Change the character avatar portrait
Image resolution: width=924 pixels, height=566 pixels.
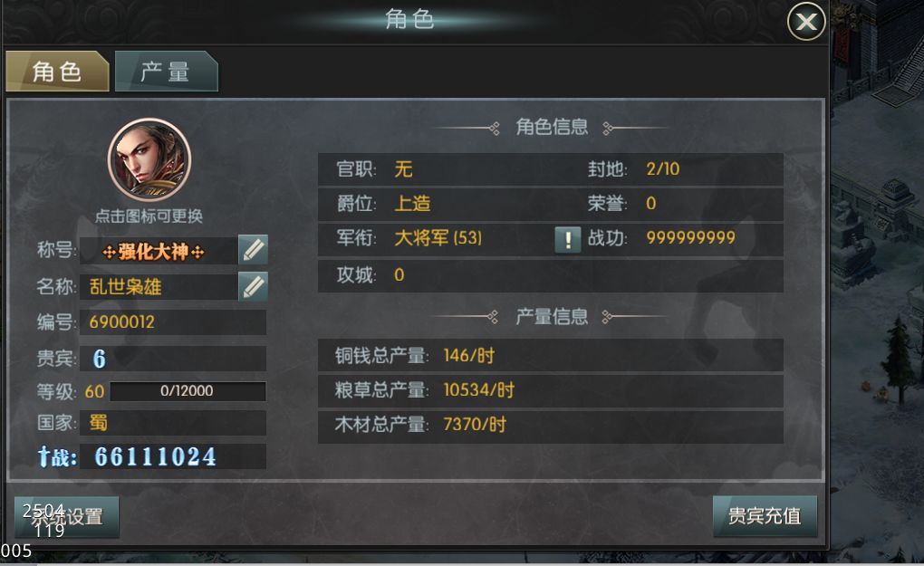tap(149, 160)
